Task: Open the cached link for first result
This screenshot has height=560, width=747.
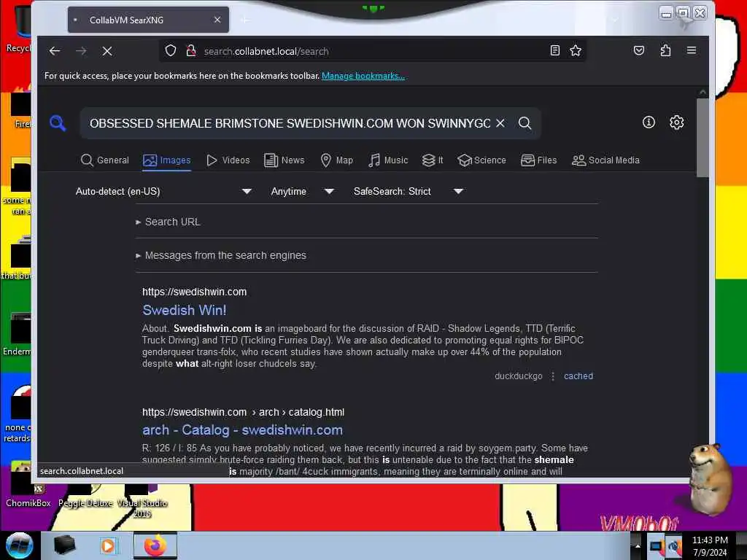Action: [x=578, y=376]
